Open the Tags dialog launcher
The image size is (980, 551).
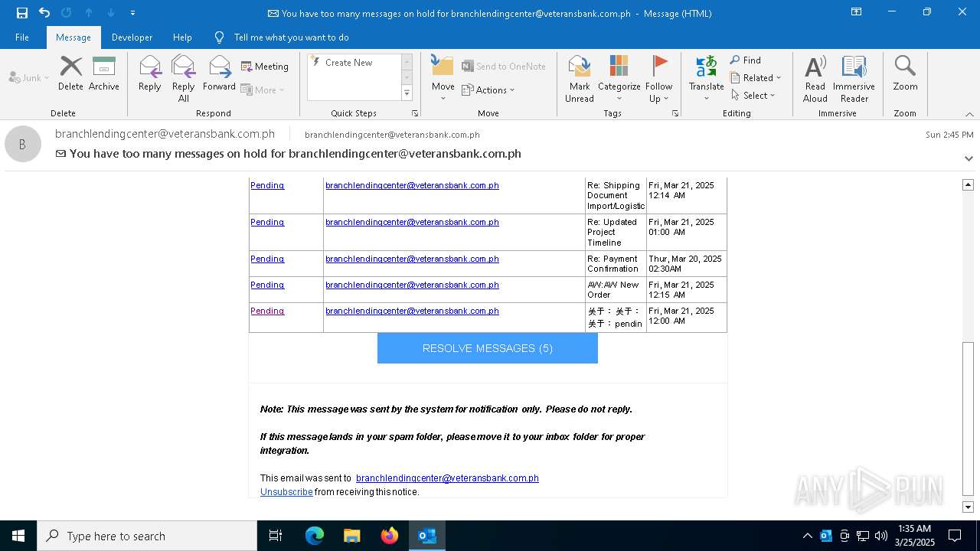point(675,113)
